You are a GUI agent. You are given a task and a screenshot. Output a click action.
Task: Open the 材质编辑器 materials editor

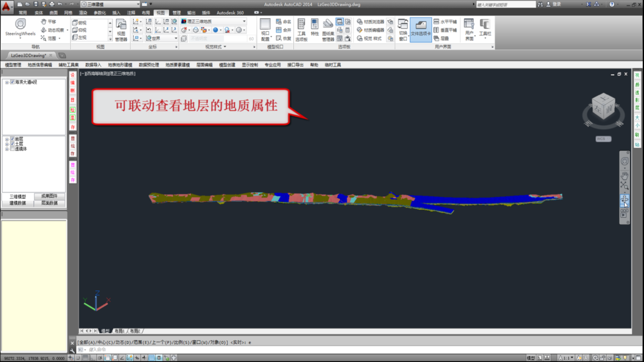[370, 30]
